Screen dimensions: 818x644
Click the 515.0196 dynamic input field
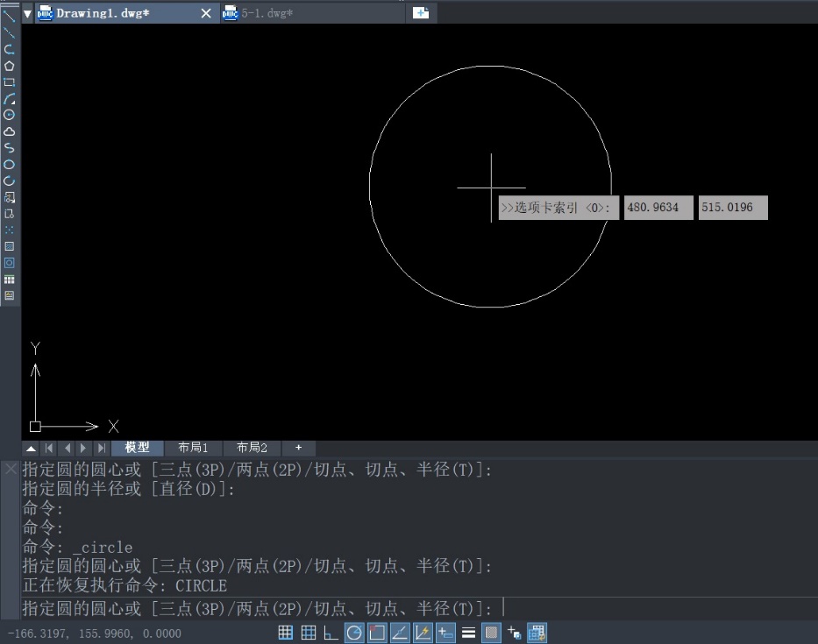tap(733, 208)
